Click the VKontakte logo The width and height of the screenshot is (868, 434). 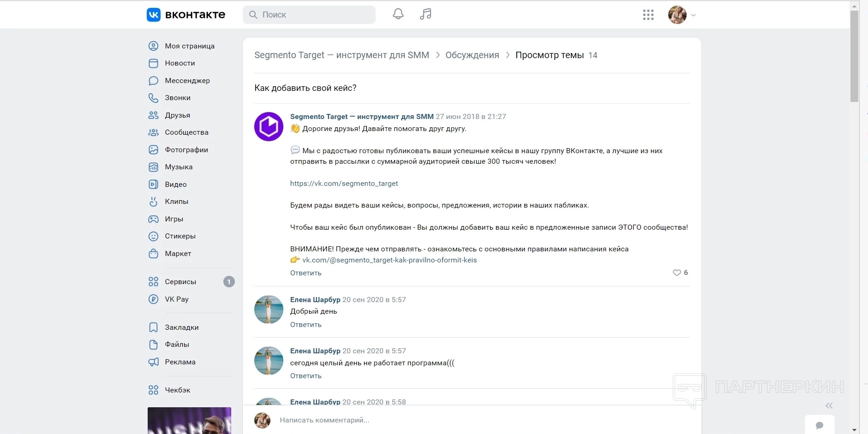[x=186, y=15]
